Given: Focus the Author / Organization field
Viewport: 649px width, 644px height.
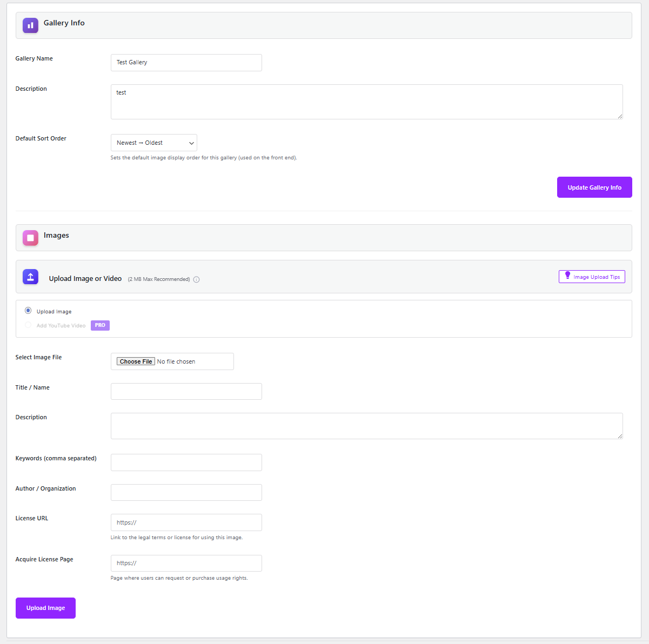Looking at the screenshot, I should (x=186, y=492).
